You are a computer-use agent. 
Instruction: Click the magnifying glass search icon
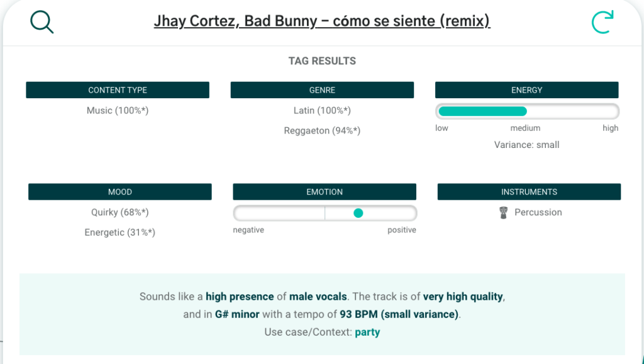coord(42,22)
